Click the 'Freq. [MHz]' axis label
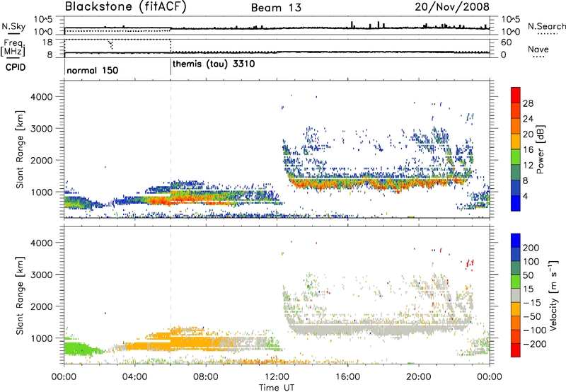This screenshot has width=566, height=392. tap(14, 47)
